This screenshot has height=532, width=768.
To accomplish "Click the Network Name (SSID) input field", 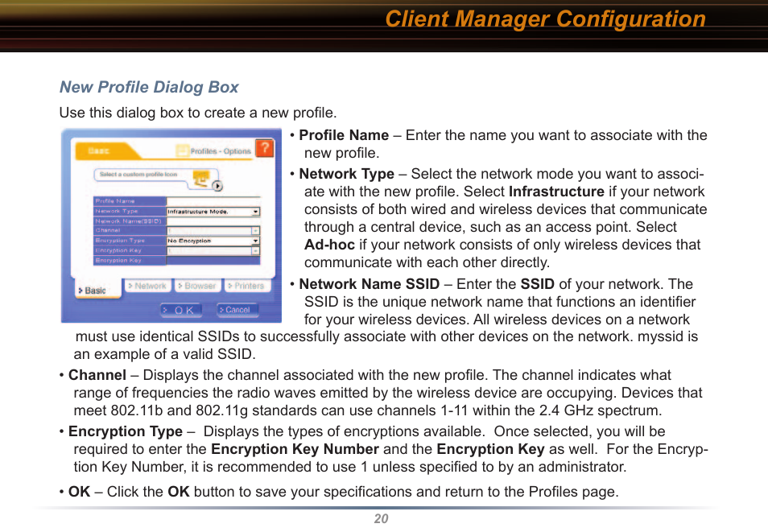I will pos(213,221).
